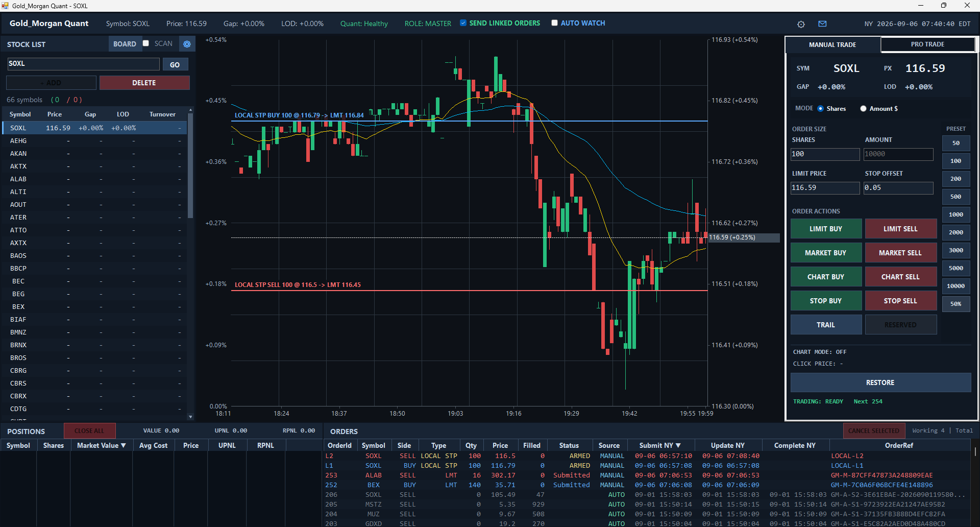Select the 50% preset button

coord(955,304)
